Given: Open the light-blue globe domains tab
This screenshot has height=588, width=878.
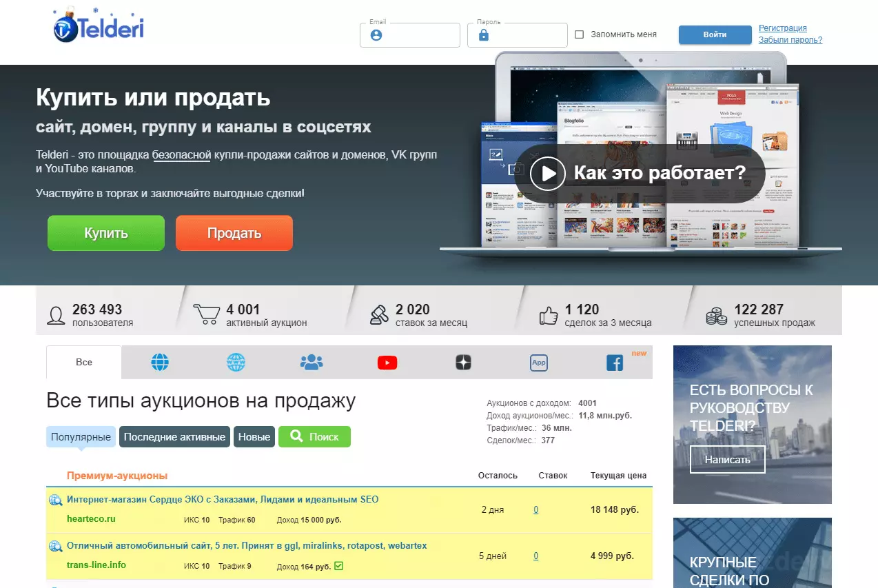Looking at the screenshot, I should 236,362.
